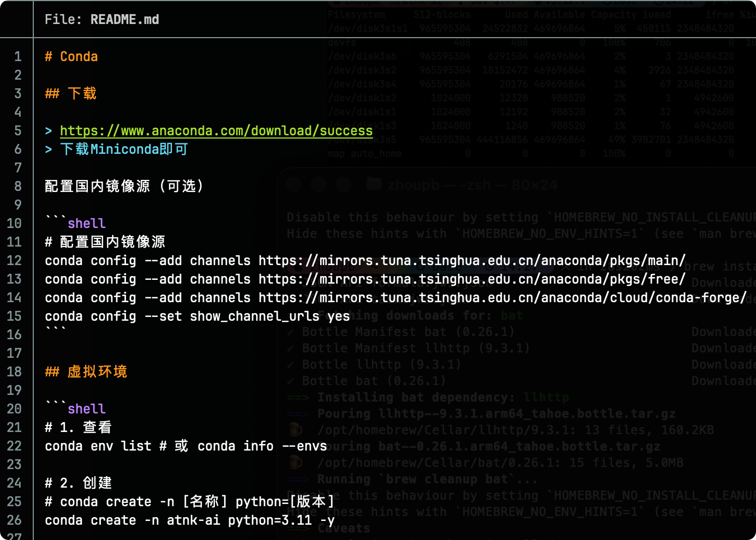The height and width of the screenshot is (540, 756).
Task: Click the green checkmark beside Bottle Manifest bat
Action: click(291, 332)
